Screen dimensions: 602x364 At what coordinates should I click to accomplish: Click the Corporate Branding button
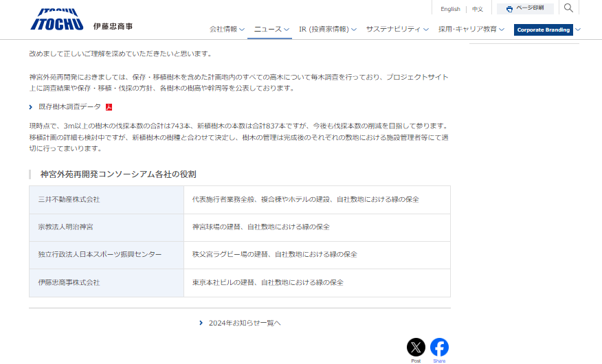coord(544,30)
